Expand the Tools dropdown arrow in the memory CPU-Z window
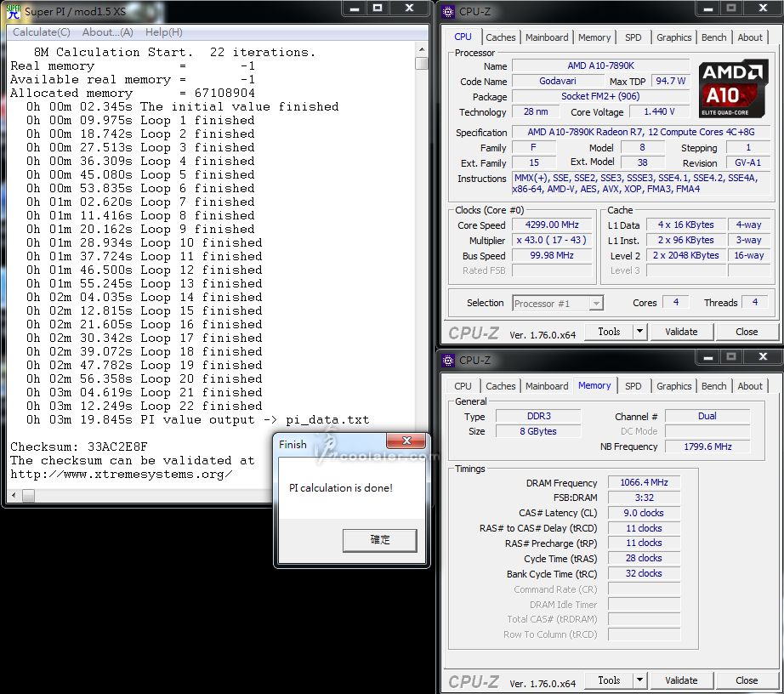The width and height of the screenshot is (784, 694). (639, 680)
